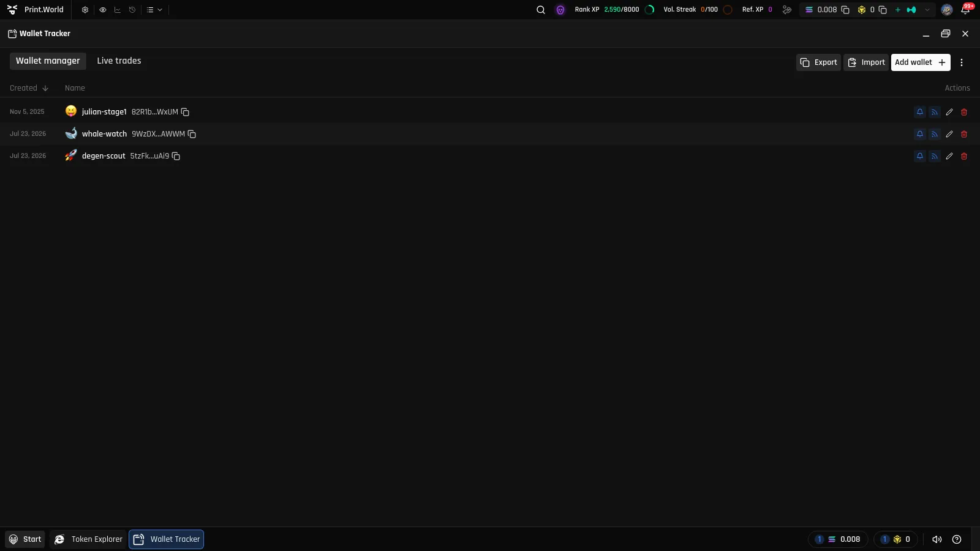Click the purple skull rank icon

tap(560, 10)
